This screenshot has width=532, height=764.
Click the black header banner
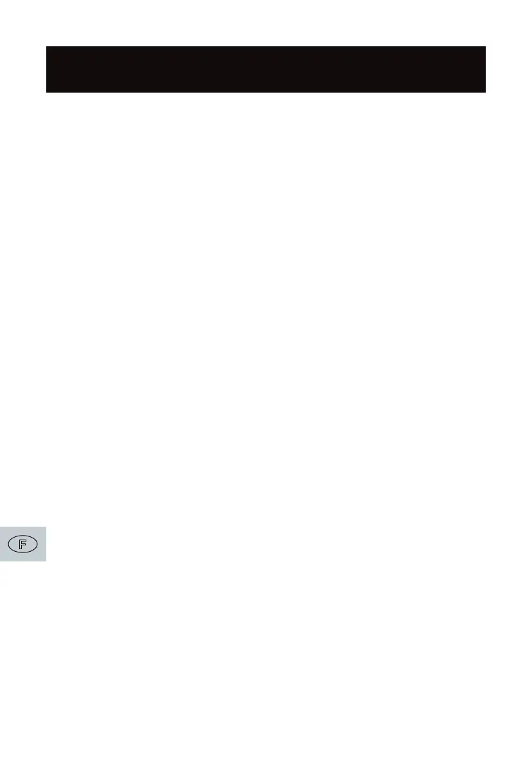click(266, 69)
